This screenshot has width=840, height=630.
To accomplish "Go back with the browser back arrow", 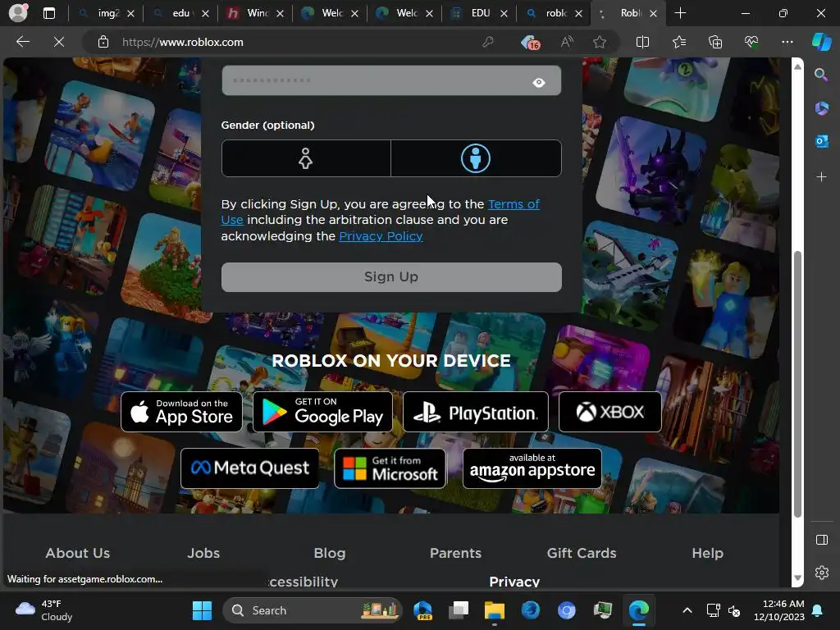I will (23, 42).
